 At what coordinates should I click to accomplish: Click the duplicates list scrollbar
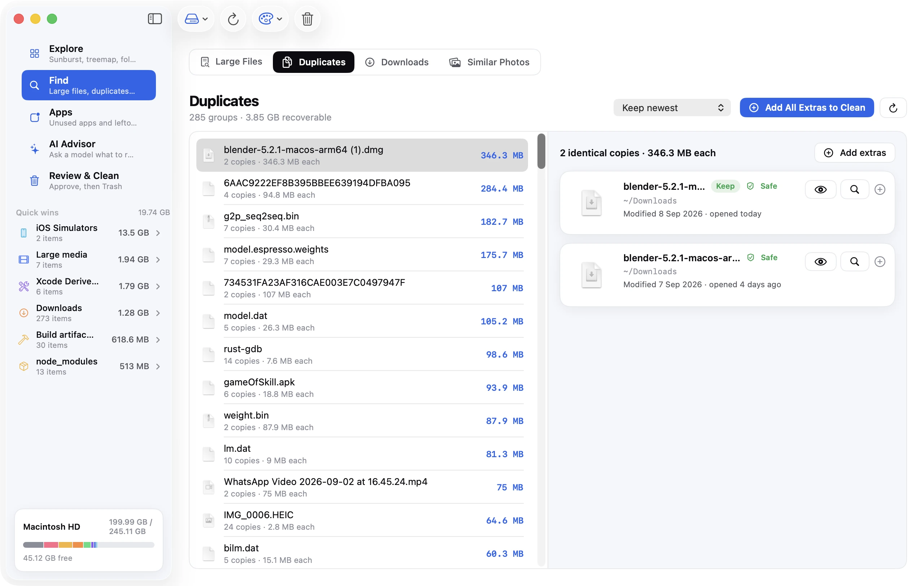point(541,151)
